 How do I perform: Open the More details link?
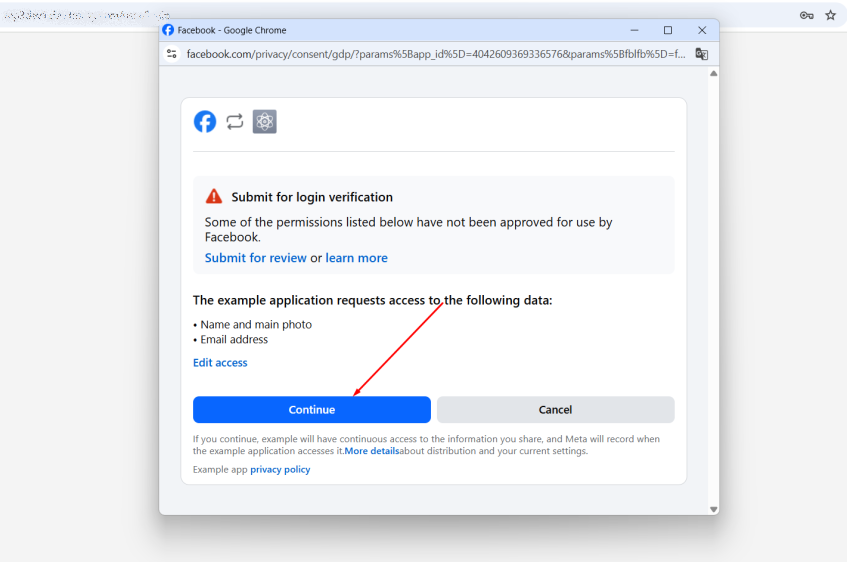coord(372,451)
